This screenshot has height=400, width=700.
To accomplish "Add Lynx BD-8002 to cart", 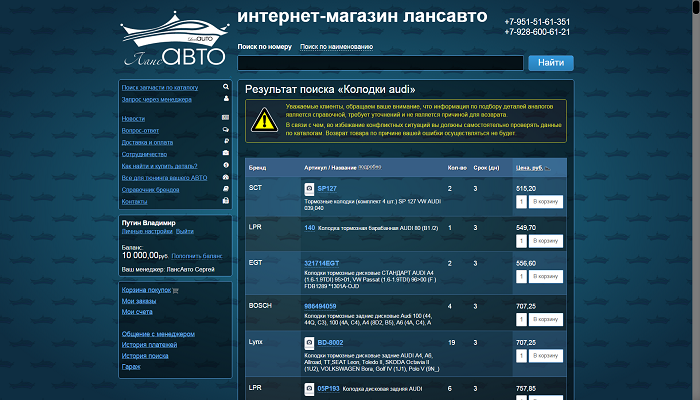I will tap(546, 356).
